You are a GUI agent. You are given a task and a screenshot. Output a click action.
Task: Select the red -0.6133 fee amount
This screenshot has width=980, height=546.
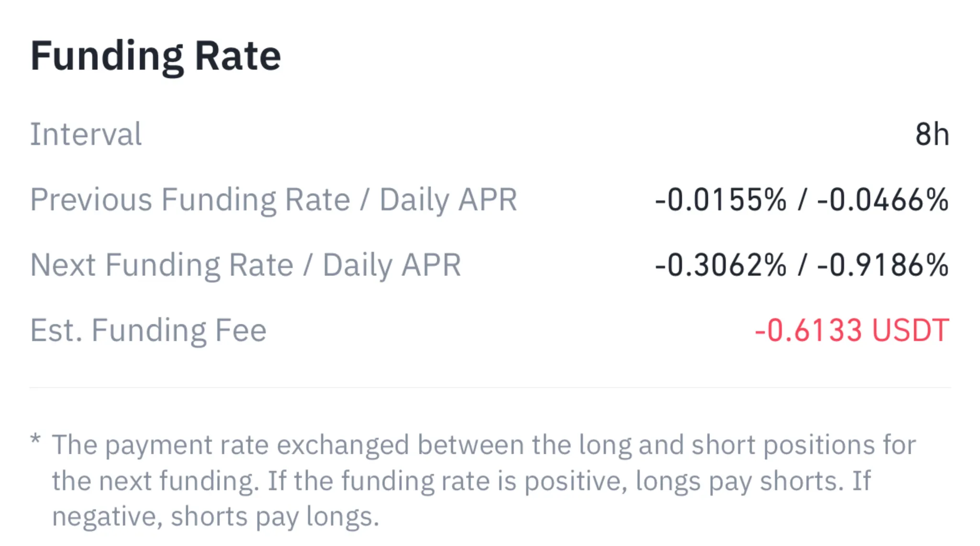click(x=808, y=330)
